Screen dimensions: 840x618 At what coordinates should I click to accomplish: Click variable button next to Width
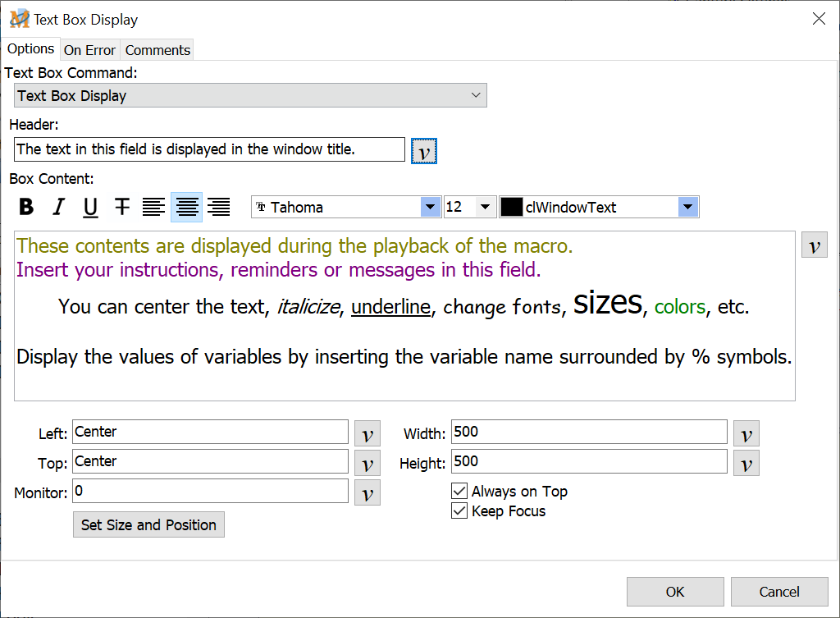coord(746,433)
